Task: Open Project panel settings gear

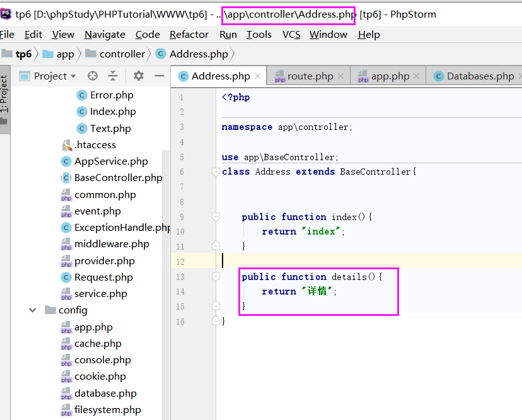Action: coord(139,76)
